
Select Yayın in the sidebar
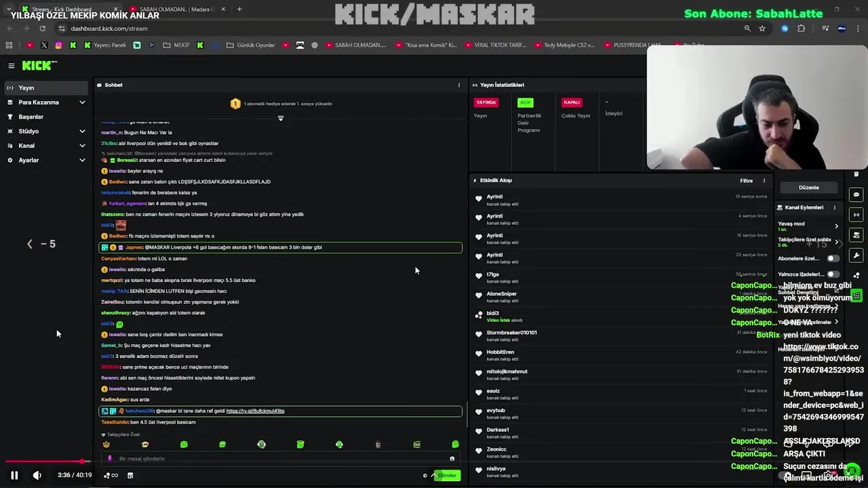pos(46,88)
